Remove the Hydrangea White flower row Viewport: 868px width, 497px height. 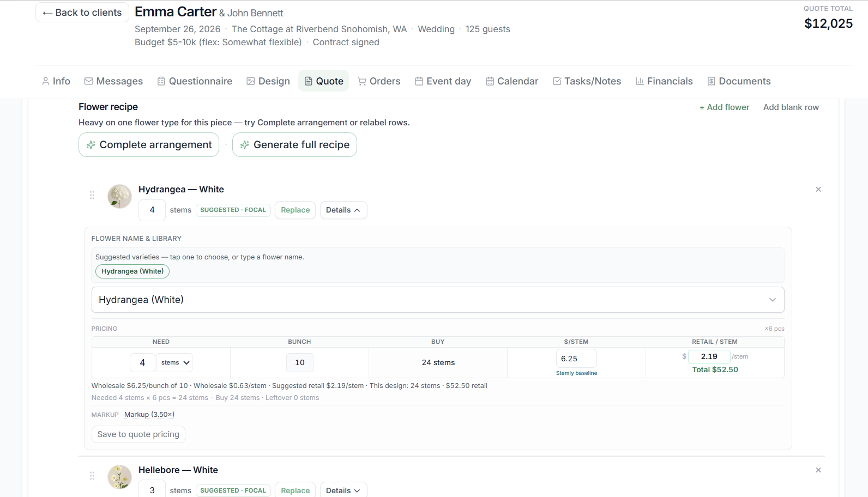(x=818, y=190)
